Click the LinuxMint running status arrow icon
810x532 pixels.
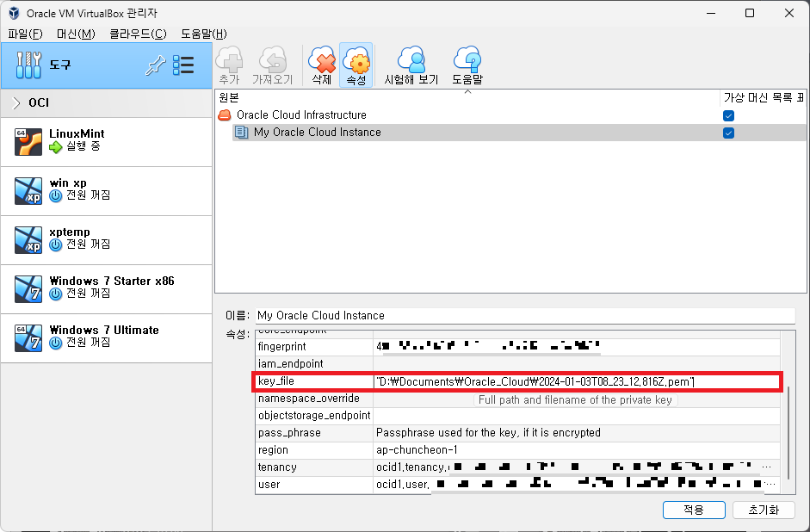[x=56, y=147]
